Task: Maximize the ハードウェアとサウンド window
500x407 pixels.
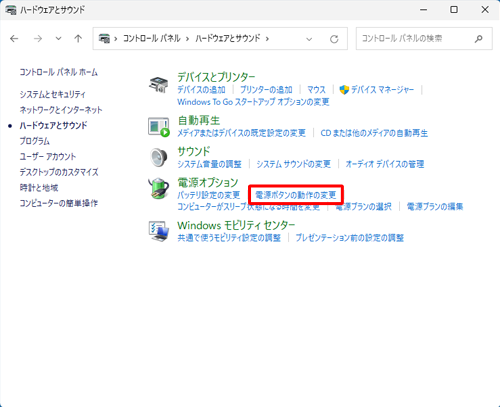Action: (454, 10)
